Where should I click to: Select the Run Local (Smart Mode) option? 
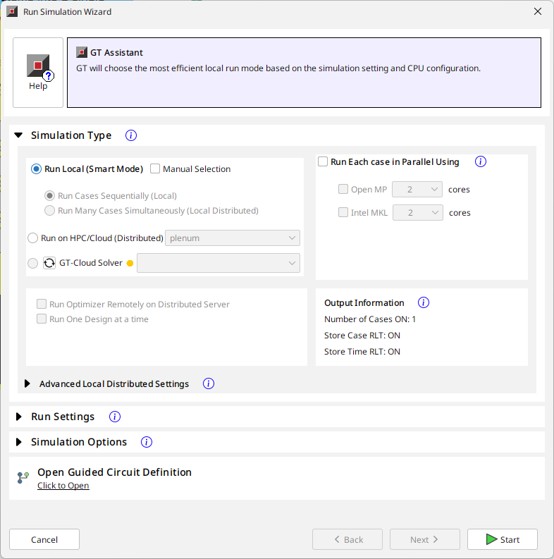pos(36,169)
